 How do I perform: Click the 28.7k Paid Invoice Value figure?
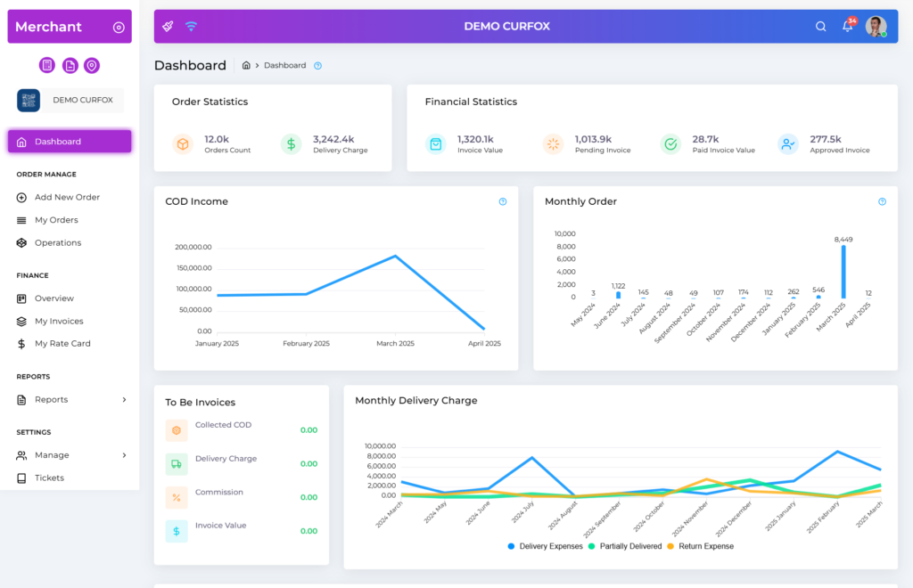coord(706,139)
